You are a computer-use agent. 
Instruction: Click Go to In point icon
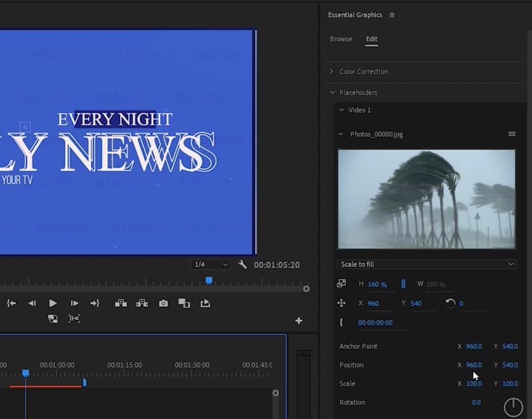point(11,304)
